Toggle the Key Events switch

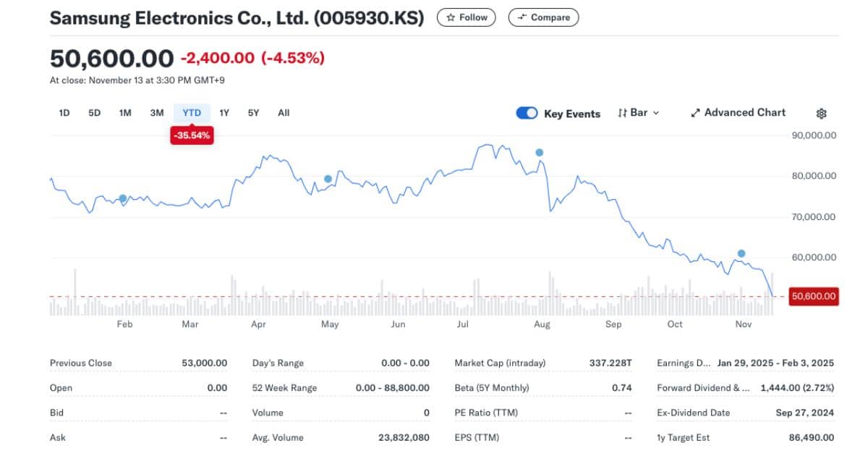point(527,113)
